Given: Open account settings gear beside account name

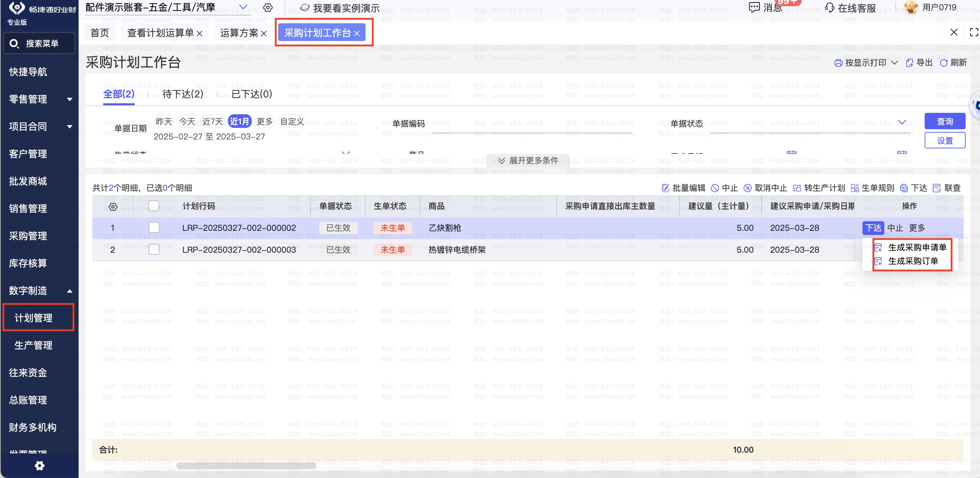Looking at the screenshot, I should pos(268,8).
